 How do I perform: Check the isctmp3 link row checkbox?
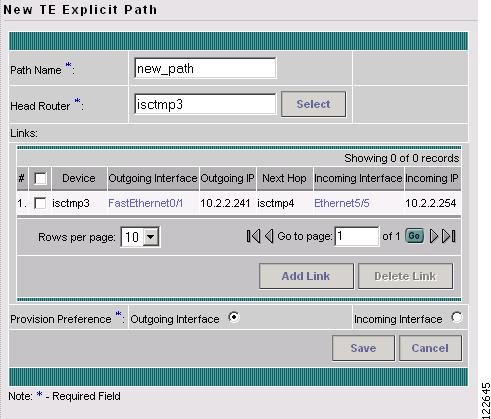click(40, 203)
